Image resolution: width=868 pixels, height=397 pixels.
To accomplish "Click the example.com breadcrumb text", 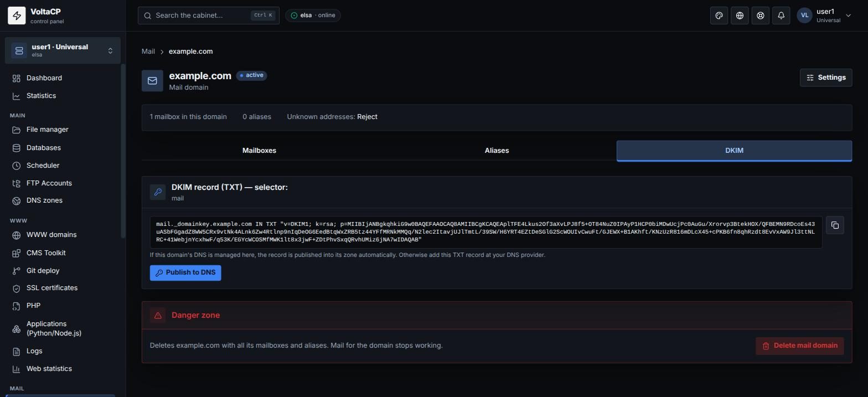I will tap(190, 51).
